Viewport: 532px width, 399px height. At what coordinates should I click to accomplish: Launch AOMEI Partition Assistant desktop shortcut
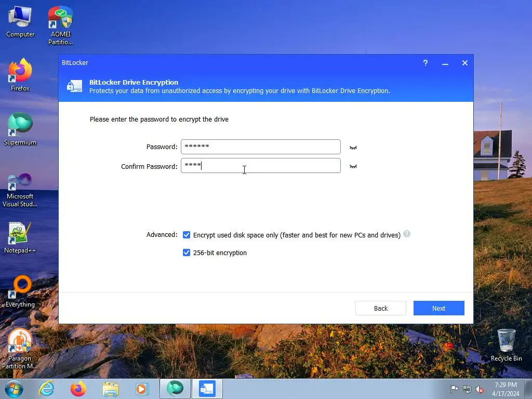pos(60,25)
